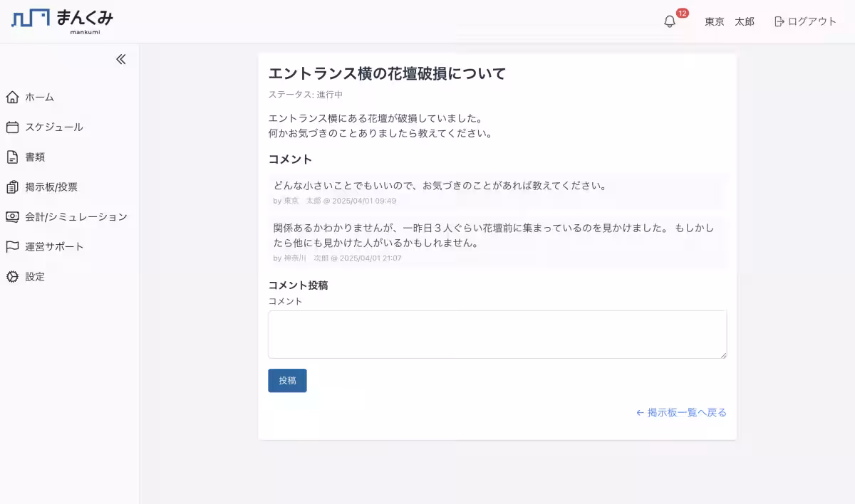Click the post title エントランス横の花壇破損について
This screenshot has width=855, height=504.
coord(388,73)
